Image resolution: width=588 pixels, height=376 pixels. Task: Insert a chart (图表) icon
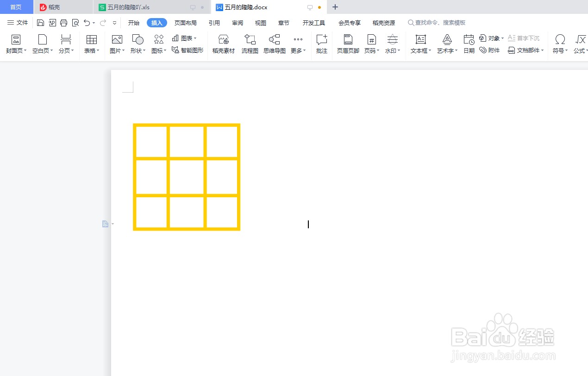pyautogui.click(x=175, y=38)
